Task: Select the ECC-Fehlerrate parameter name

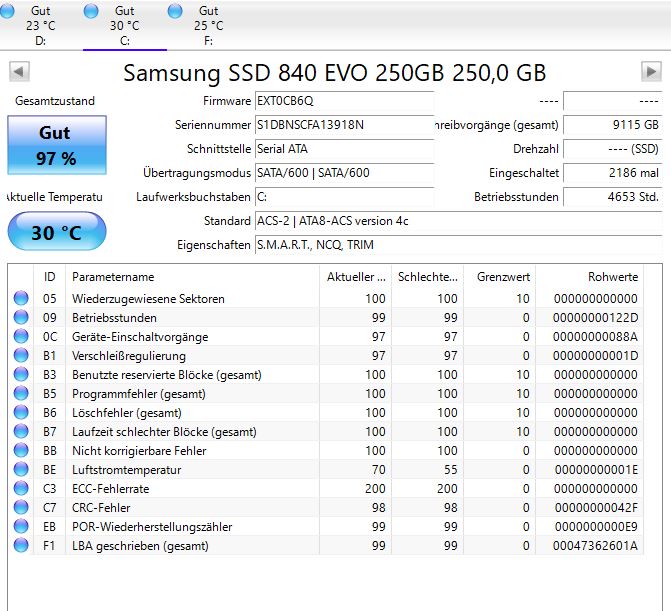Action: coord(110,489)
